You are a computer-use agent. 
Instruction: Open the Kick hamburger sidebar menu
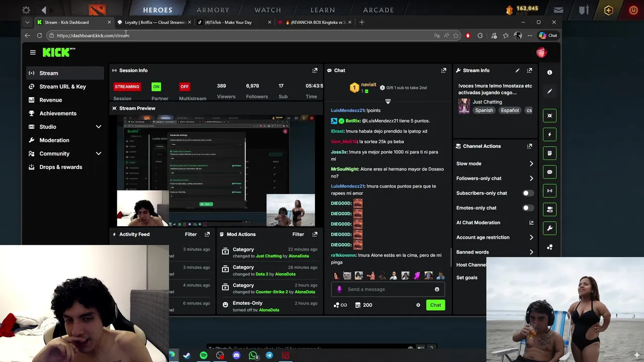point(33,52)
